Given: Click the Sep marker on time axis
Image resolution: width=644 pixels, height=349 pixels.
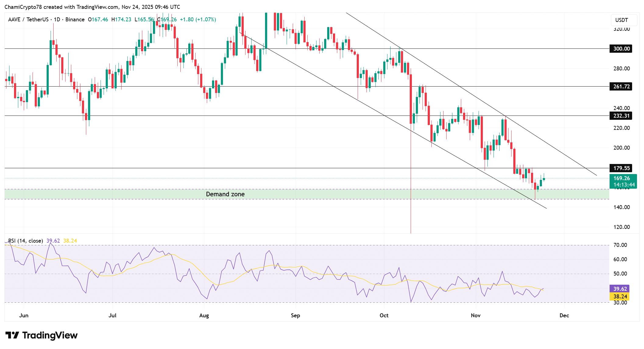Looking at the screenshot, I should coord(295,315).
